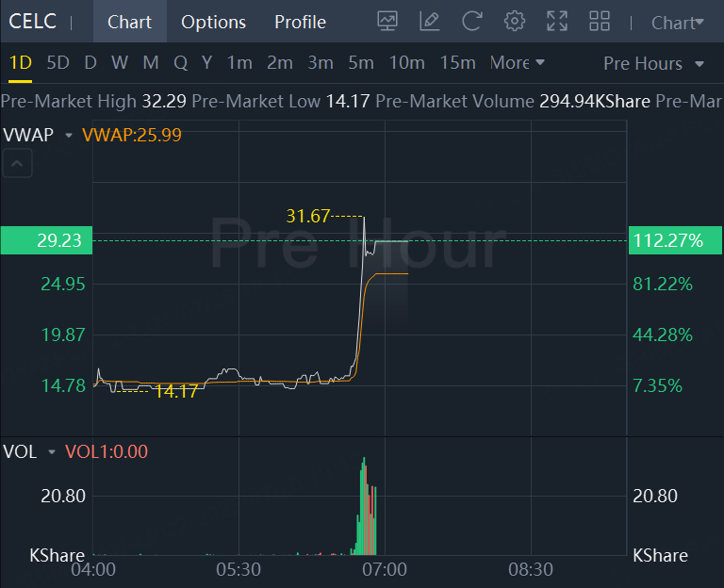Open the VWAP indicator dropdown arrow
This screenshot has height=588, width=724.
tap(69, 136)
